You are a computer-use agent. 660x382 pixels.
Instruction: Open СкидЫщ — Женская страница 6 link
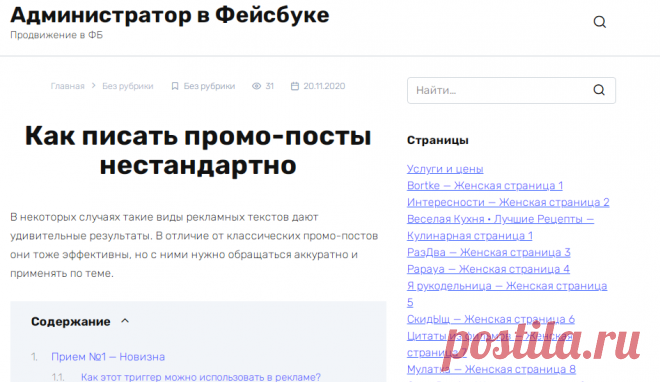[491, 319]
